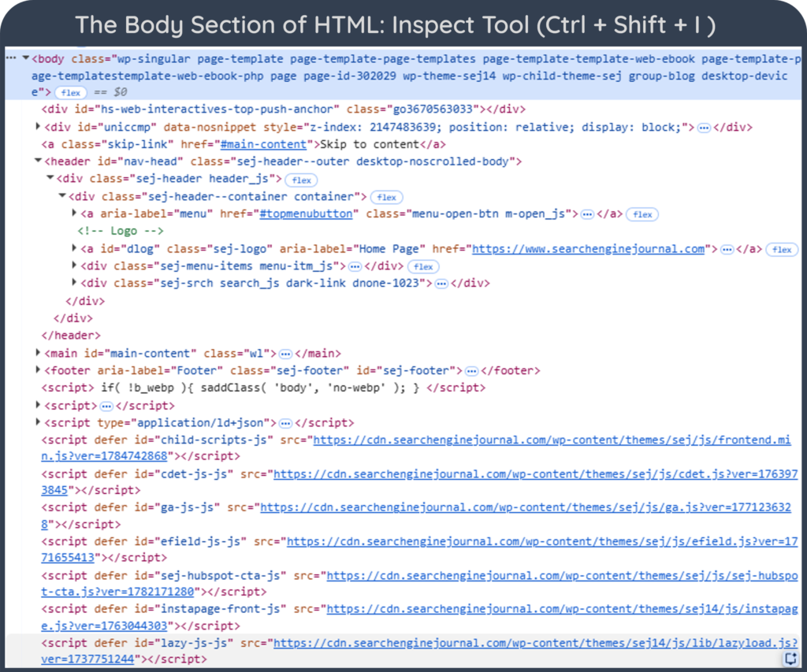Expand the main-content main element
The image size is (807, 672).
coord(38,352)
